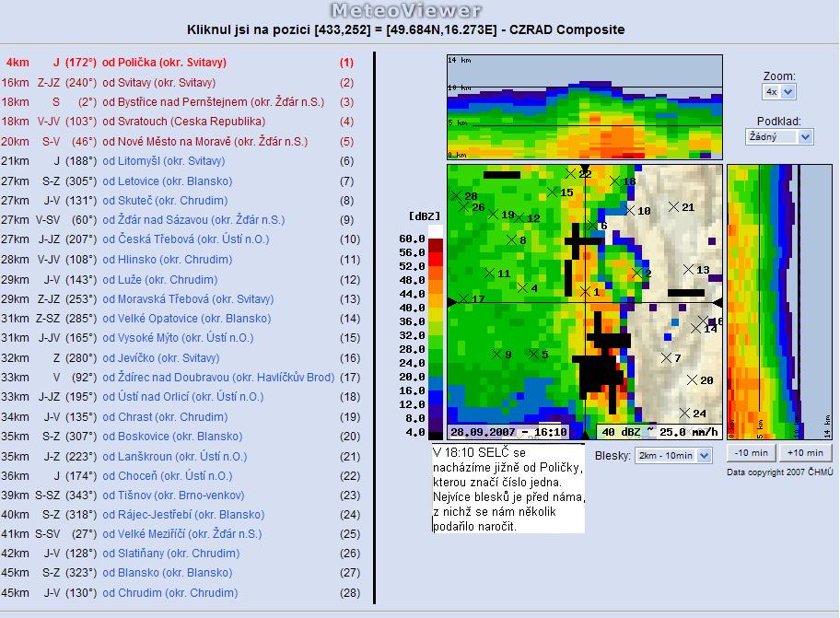This screenshot has width=840, height=618.
Task: Follow the 'od Svitavy (okr. Svitavy)' link
Action: click(159, 83)
